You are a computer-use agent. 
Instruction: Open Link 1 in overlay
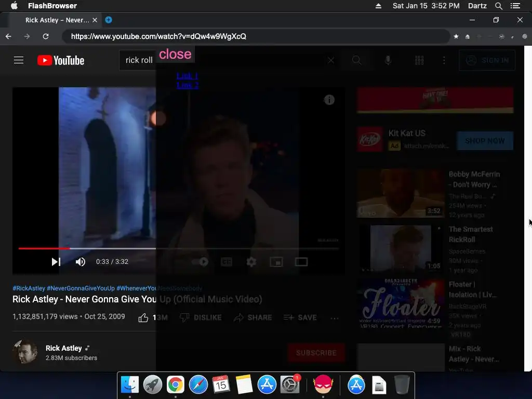(x=187, y=76)
